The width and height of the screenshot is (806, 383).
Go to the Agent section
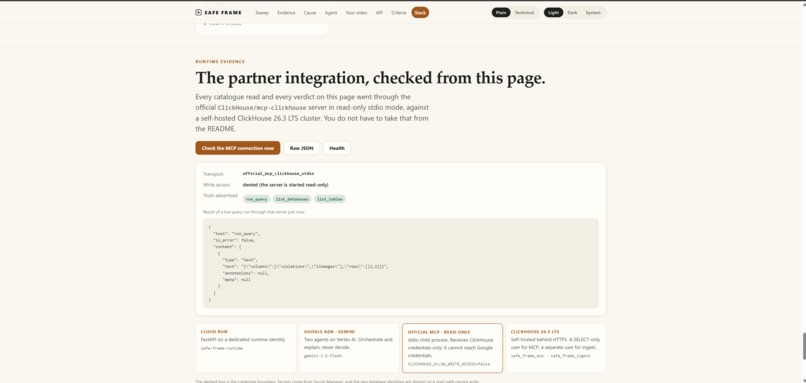331,12
